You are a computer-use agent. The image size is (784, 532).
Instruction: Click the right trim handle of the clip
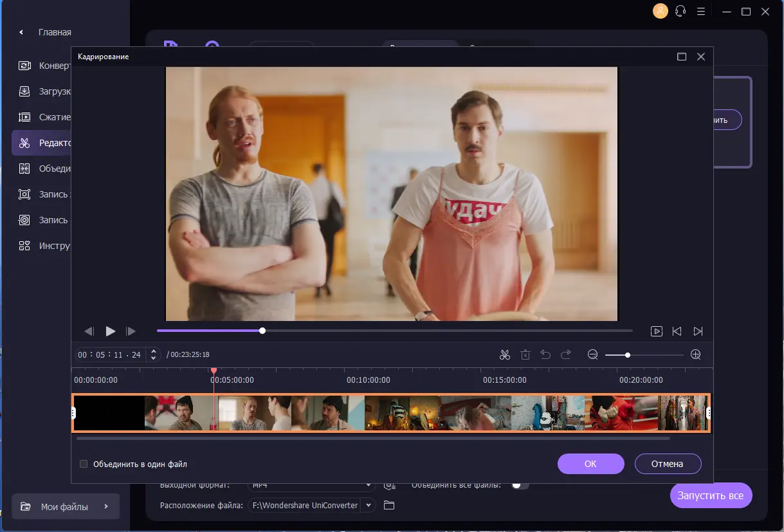(709, 412)
